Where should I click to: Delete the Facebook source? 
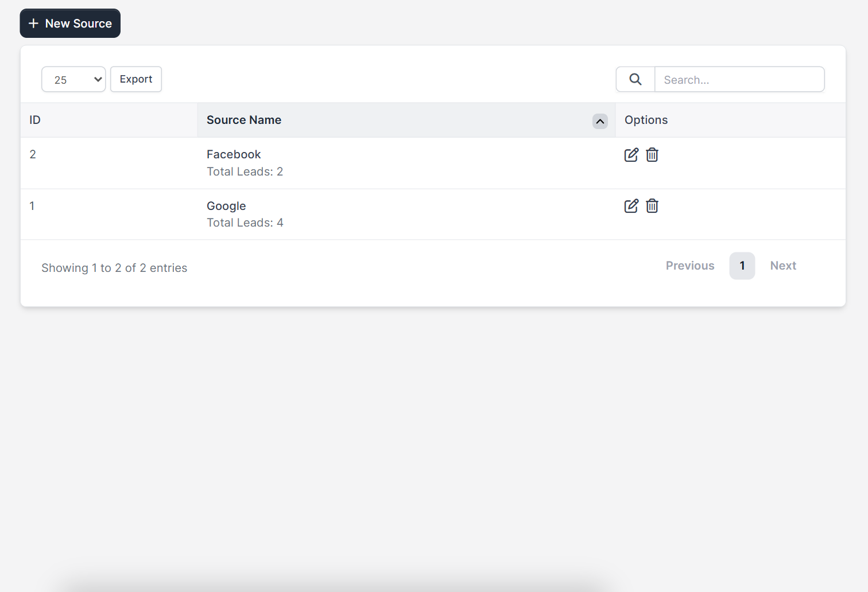click(652, 155)
